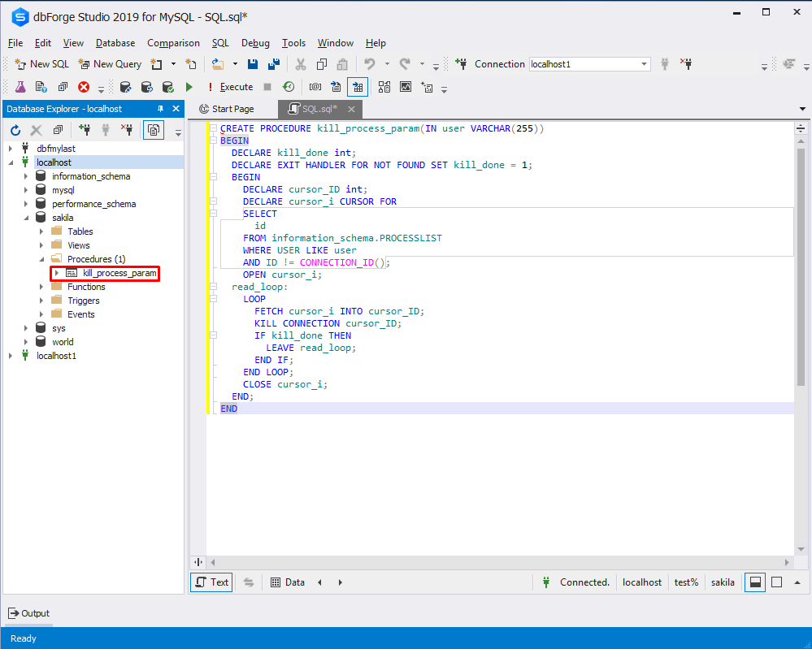Click the Copy icon in the toolbar

[x=322, y=64]
